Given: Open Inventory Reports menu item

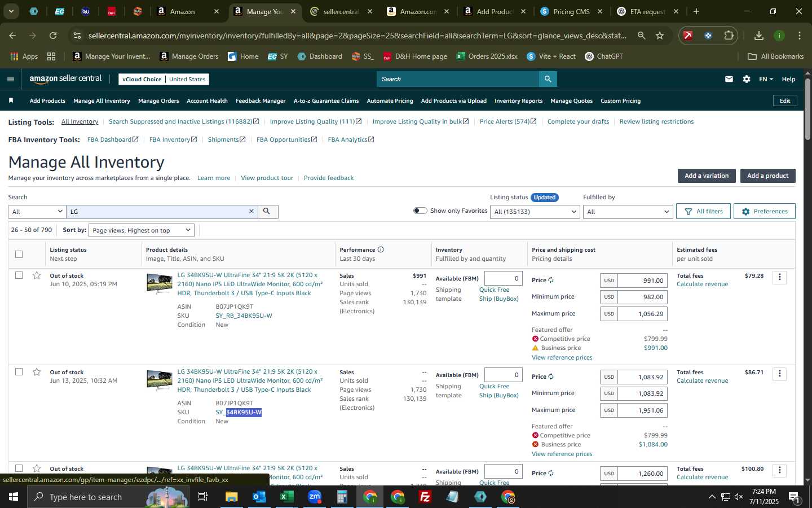Looking at the screenshot, I should click(x=518, y=101).
